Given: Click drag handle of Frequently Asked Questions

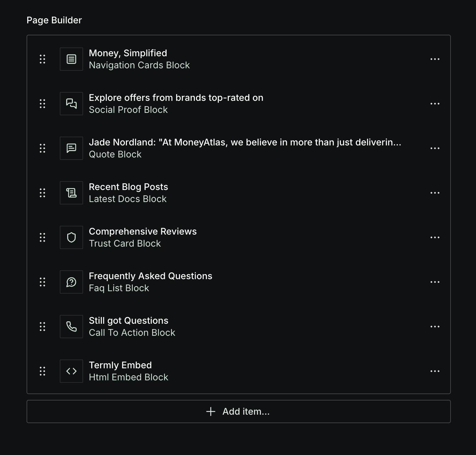Looking at the screenshot, I should 42,282.
